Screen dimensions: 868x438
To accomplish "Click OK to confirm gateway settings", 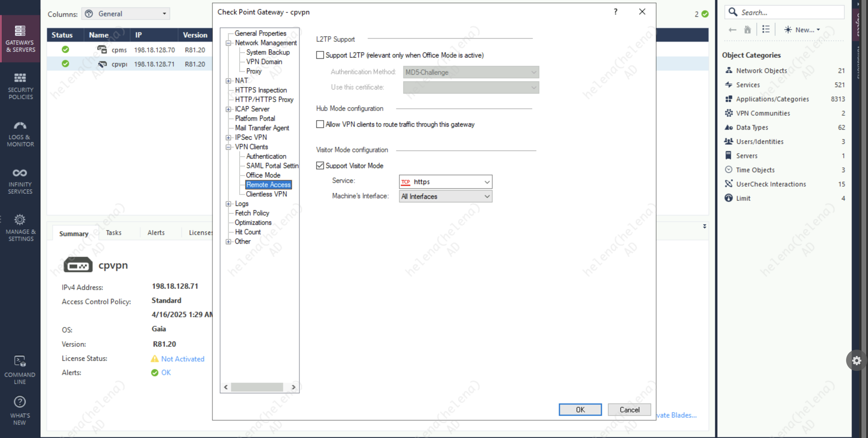I will pos(580,410).
